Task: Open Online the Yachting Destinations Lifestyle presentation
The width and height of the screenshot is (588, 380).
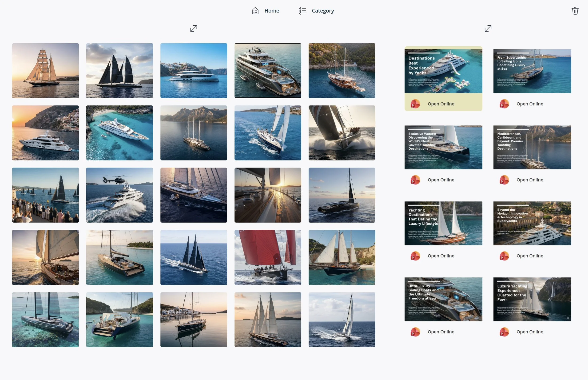Action: pyautogui.click(x=441, y=256)
